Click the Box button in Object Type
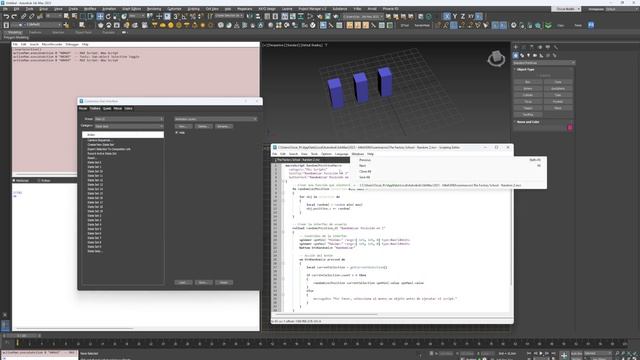The height and width of the screenshot is (360, 640). click(x=528, y=82)
